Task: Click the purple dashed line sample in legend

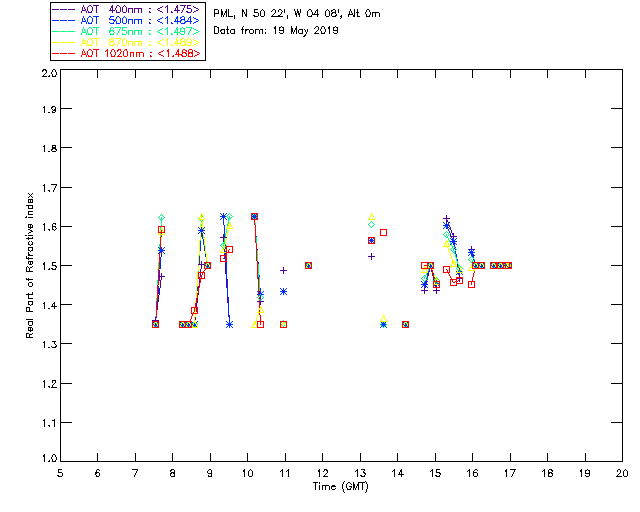Action: [64, 9]
